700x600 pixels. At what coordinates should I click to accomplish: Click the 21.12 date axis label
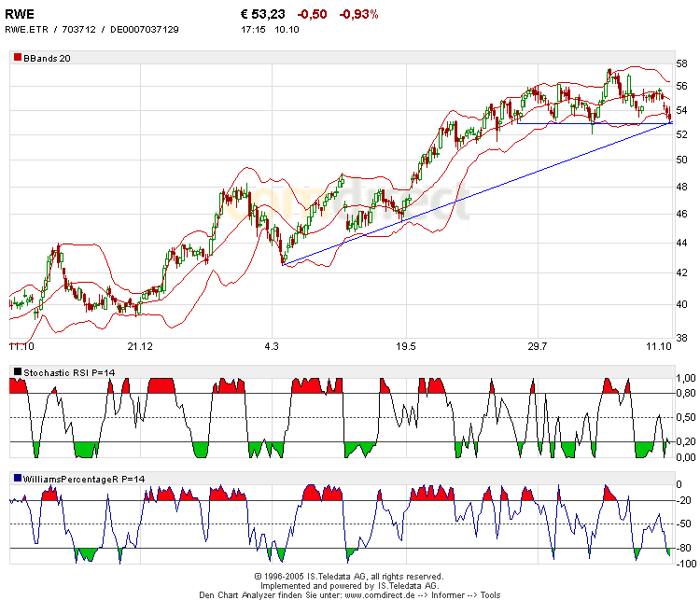click(139, 347)
